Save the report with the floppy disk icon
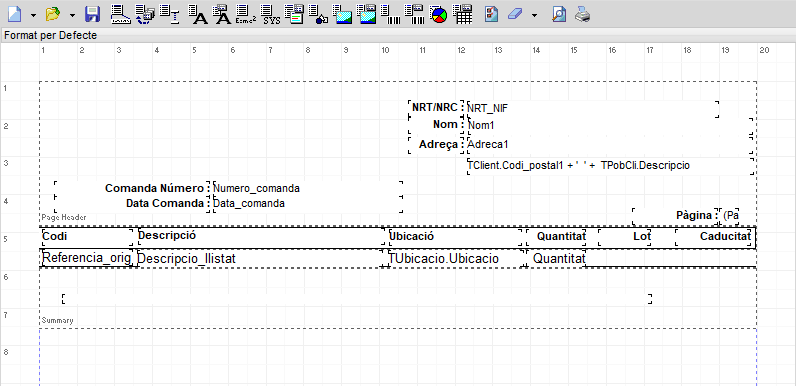The width and height of the screenshot is (796, 386). [92, 14]
